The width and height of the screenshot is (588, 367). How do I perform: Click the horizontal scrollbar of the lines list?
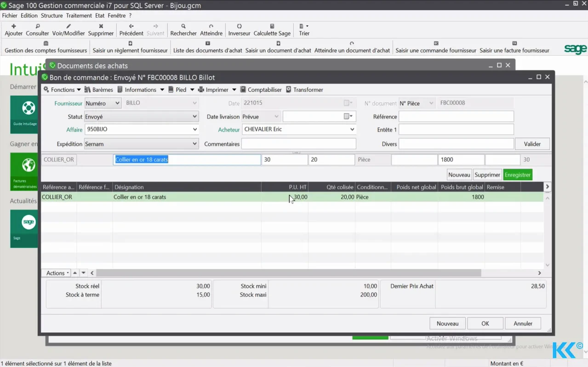point(288,273)
